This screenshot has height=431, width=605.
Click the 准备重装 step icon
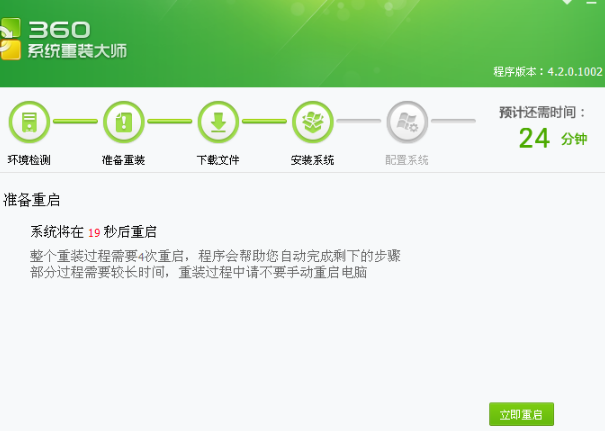123,123
